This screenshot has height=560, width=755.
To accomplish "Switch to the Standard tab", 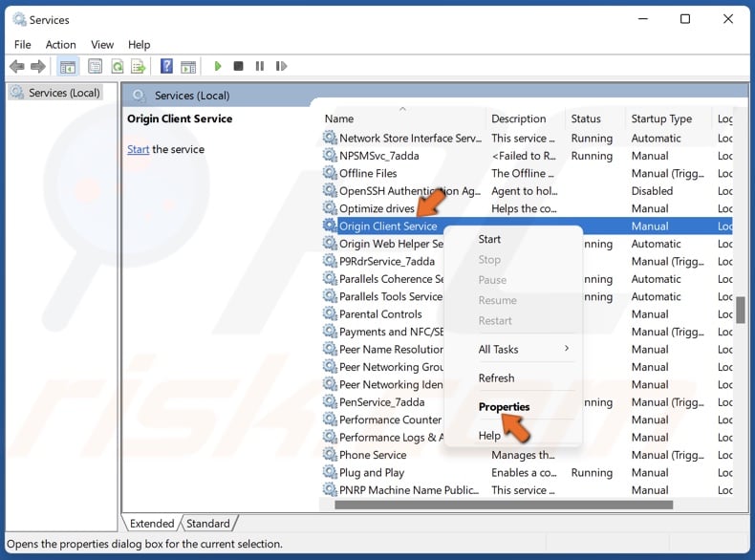I will click(208, 524).
